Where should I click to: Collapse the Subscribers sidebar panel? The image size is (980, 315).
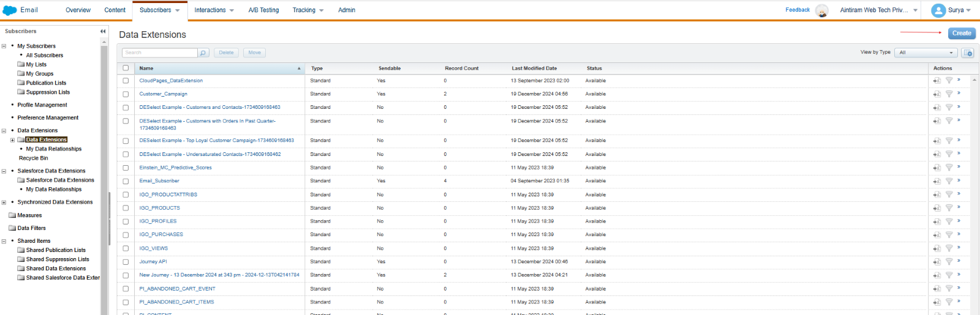click(103, 31)
